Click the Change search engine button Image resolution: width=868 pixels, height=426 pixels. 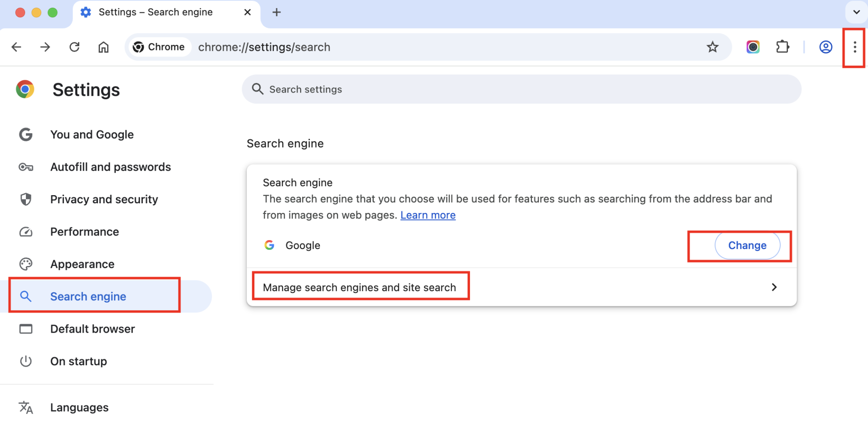click(x=747, y=245)
